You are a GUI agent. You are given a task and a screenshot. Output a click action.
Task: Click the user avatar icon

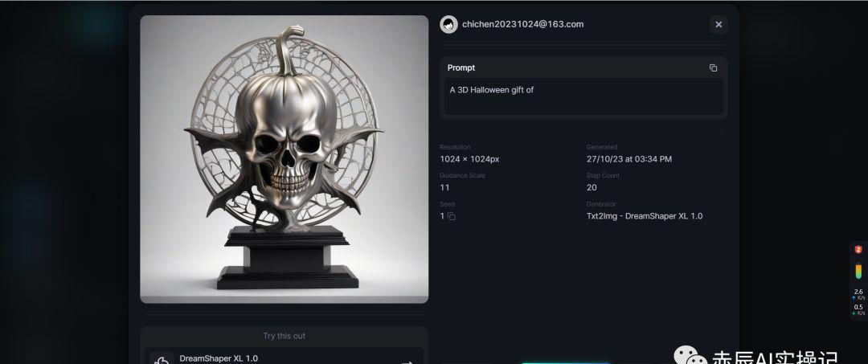(448, 24)
